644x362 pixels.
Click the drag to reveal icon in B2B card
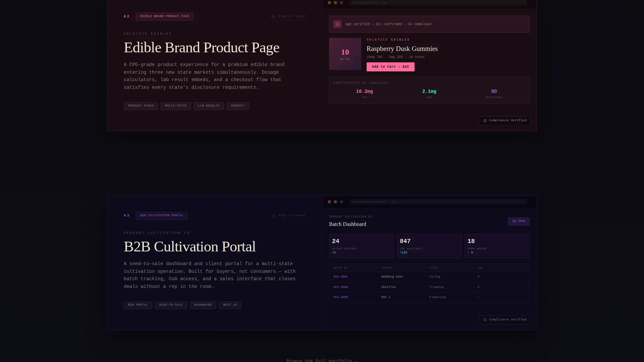click(x=273, y=216)
